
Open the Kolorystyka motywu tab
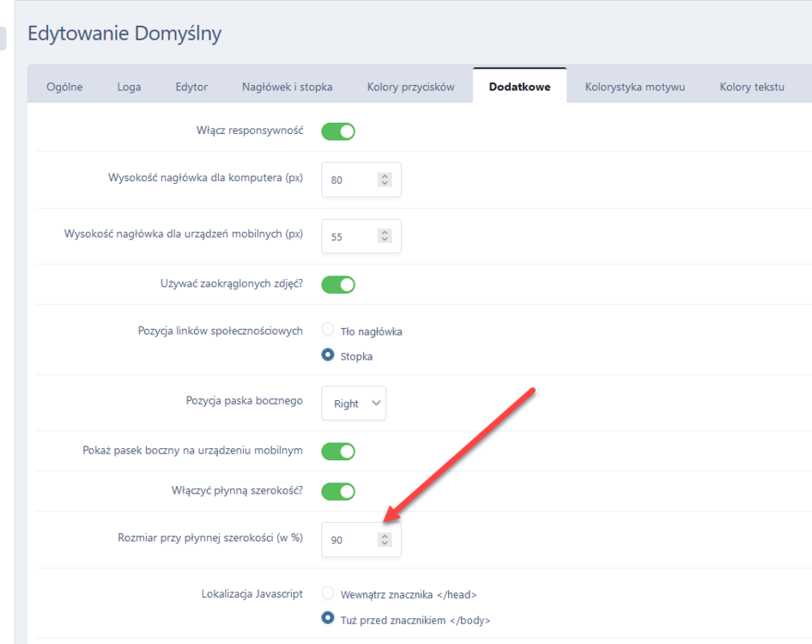tap(634, 87)
